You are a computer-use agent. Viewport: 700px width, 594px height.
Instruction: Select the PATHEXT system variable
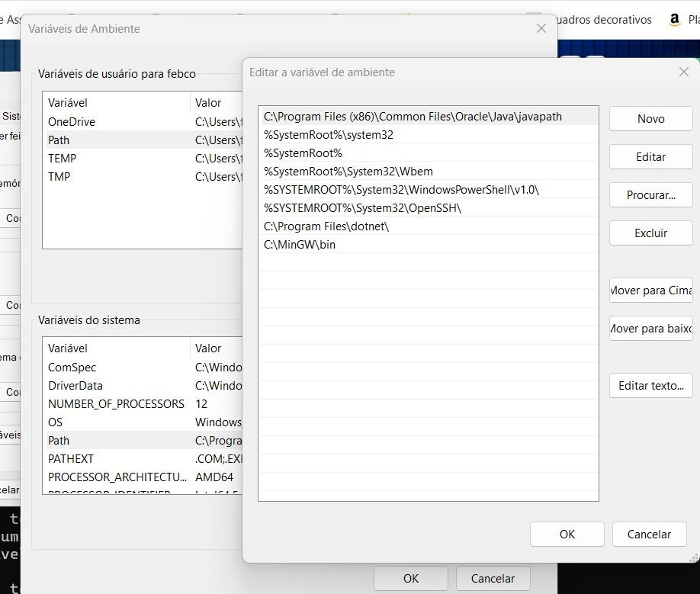(143, 459)
